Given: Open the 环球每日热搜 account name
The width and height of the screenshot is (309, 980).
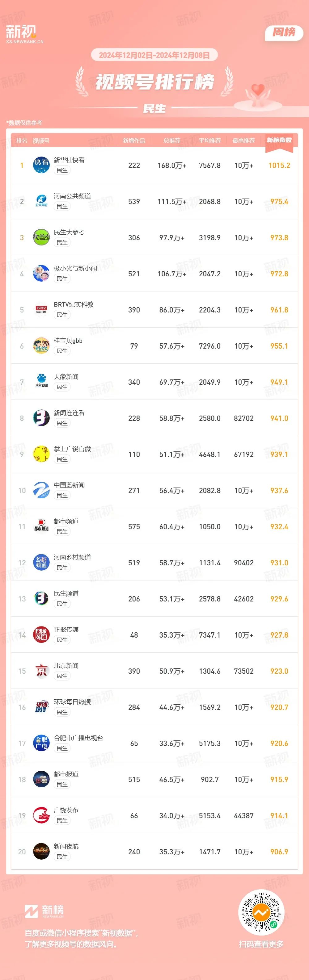Looking at the screenshot, I should click(72, 701).
